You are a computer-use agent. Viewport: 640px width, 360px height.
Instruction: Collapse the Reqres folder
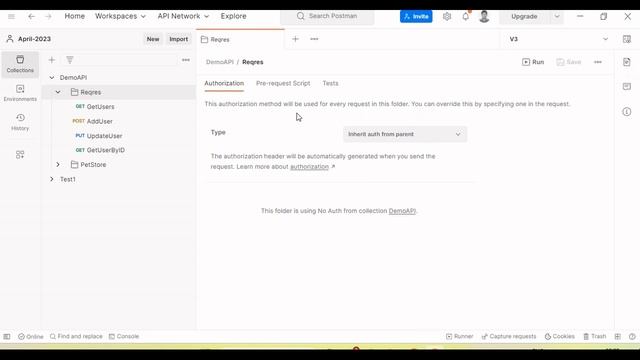(58, 92)
